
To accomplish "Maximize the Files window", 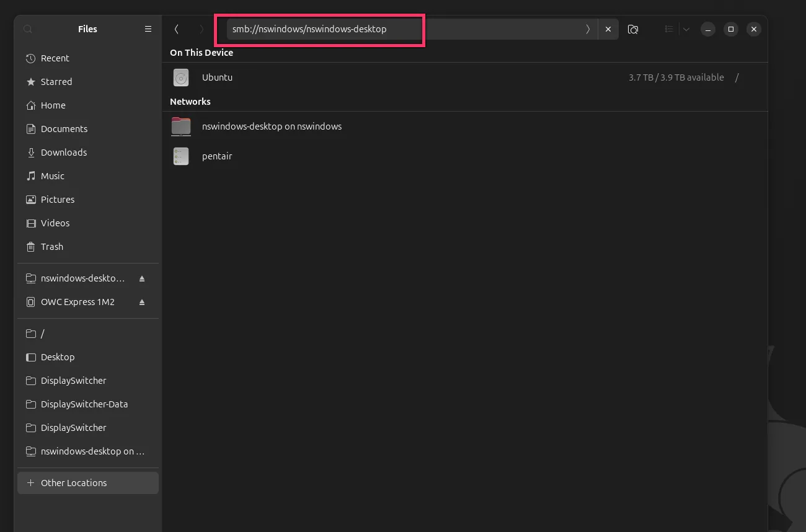I will coord(731,29).
